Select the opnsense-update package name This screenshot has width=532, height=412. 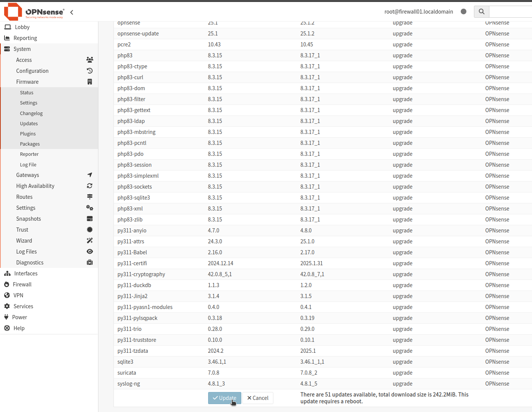(x=138, y=34)
